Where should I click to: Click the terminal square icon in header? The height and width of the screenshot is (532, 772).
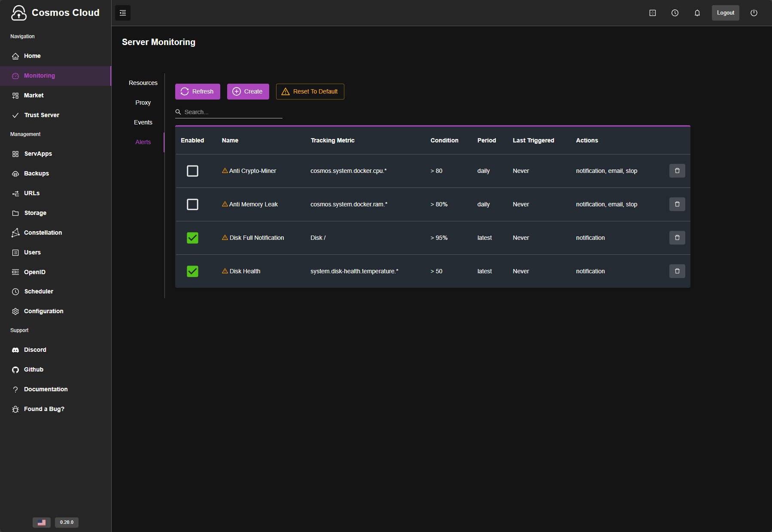click(x=652, y=13)
